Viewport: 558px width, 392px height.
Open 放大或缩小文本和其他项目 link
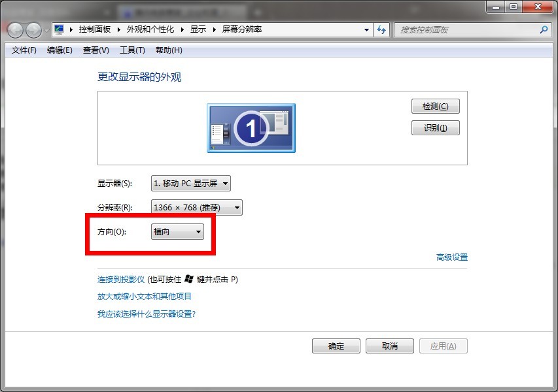(x=145, y=297)
